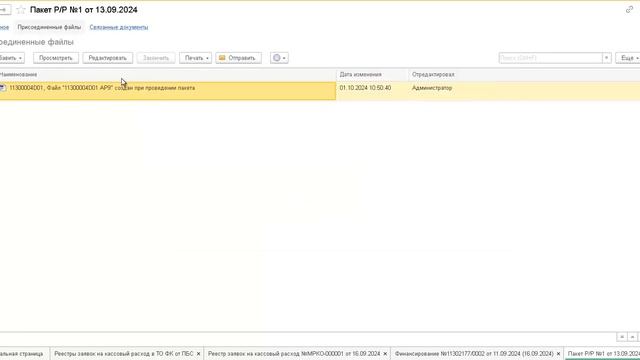This screenshot has width=640, height=360.
Task: Click the plain up arrow beside the jump-to-top arrow
Action: pyautogui.click(x=632, y=337)
